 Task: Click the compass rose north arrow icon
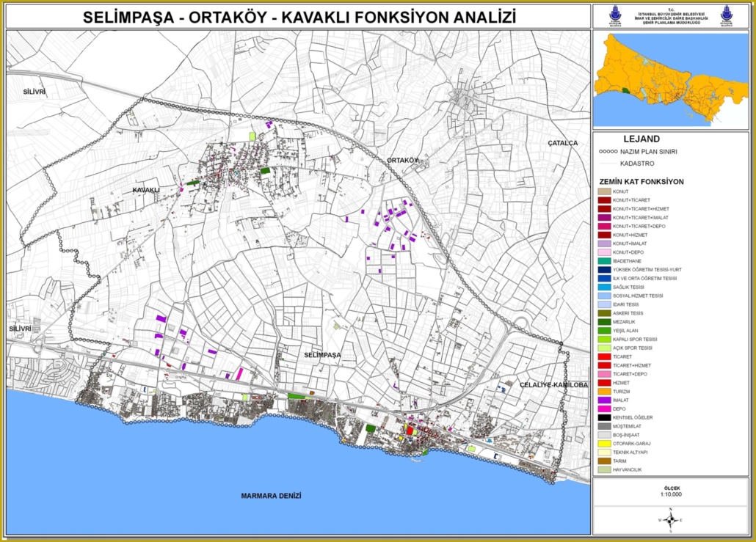point(672,519)
